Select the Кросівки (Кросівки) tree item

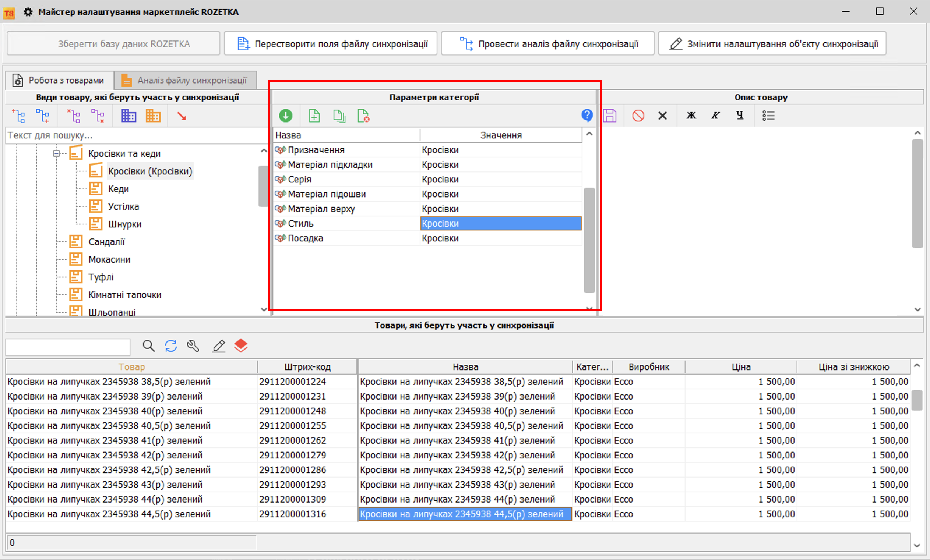(x=150, y=171)
